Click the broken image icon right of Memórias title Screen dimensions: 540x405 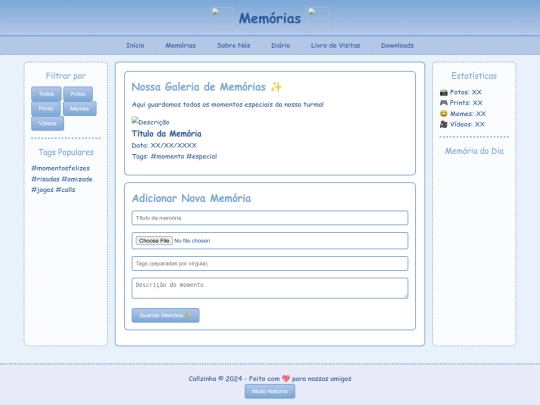(318, 18)
